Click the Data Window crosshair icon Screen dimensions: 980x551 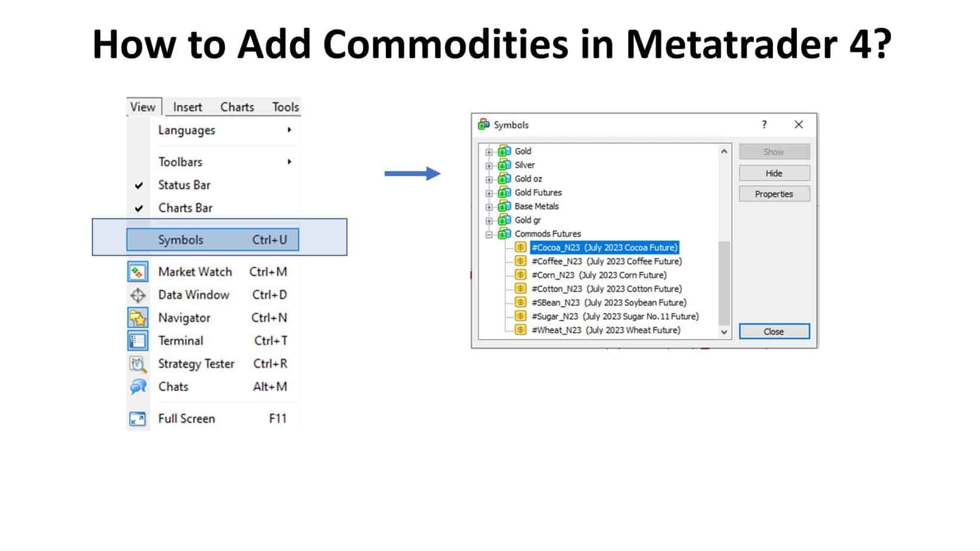(x=138, y=295)
